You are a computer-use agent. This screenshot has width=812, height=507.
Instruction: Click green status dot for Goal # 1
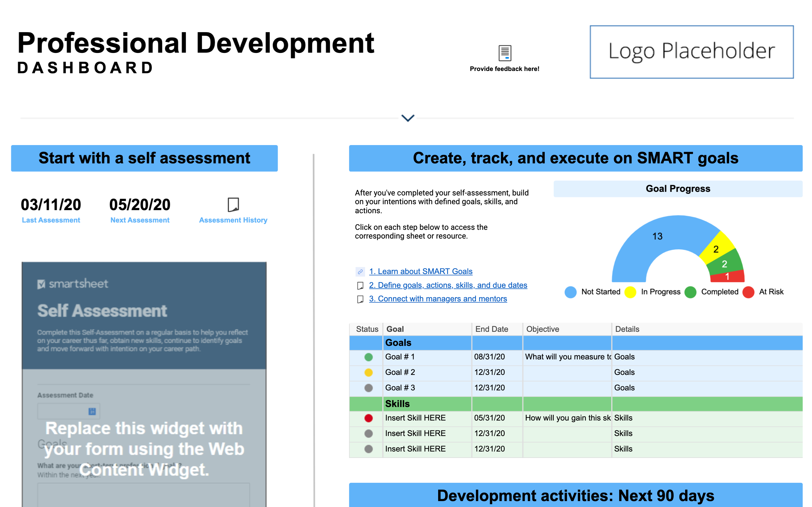tap(369, 357)
